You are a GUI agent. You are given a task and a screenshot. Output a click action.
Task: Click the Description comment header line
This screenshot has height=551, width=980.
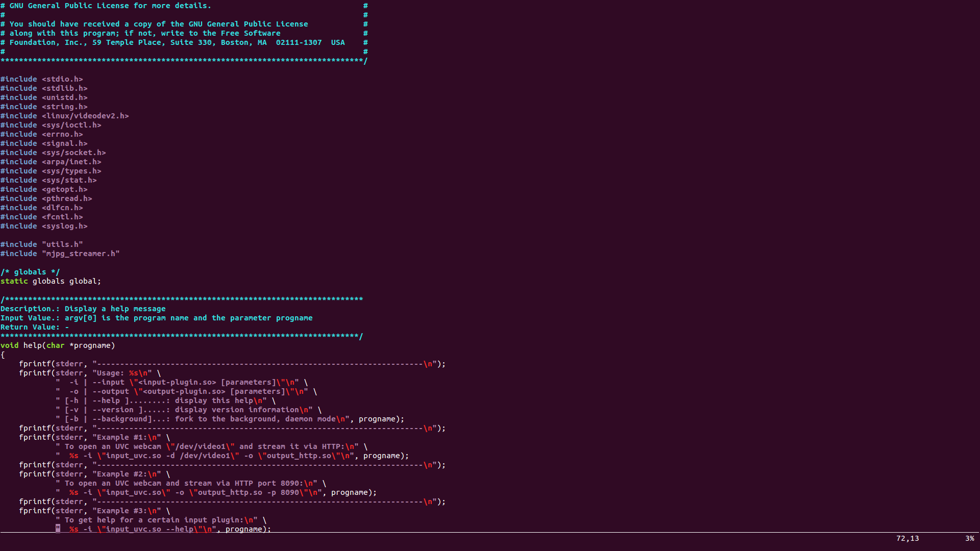[83, 309]
